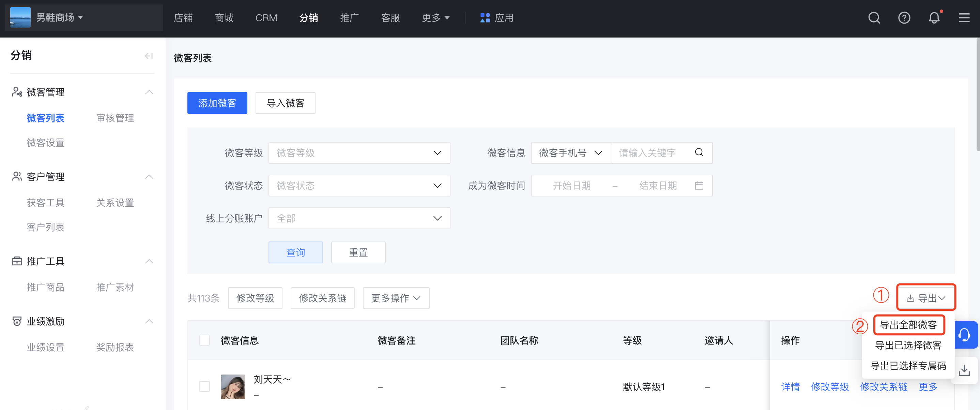Tick checkbox for 刘天天 row
This screenshot has height=410, width=980.
pos(204,386)
